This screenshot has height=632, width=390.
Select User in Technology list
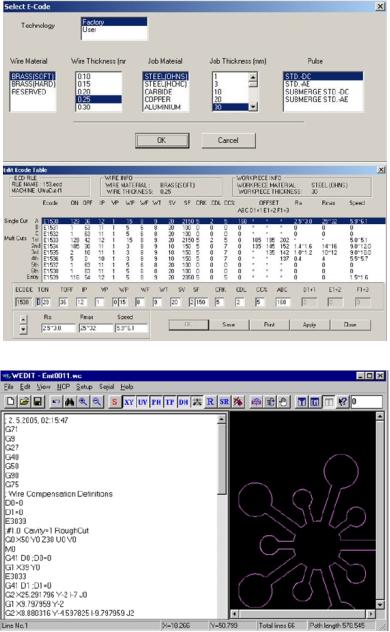pyautogui.click(x=114, y=29)
